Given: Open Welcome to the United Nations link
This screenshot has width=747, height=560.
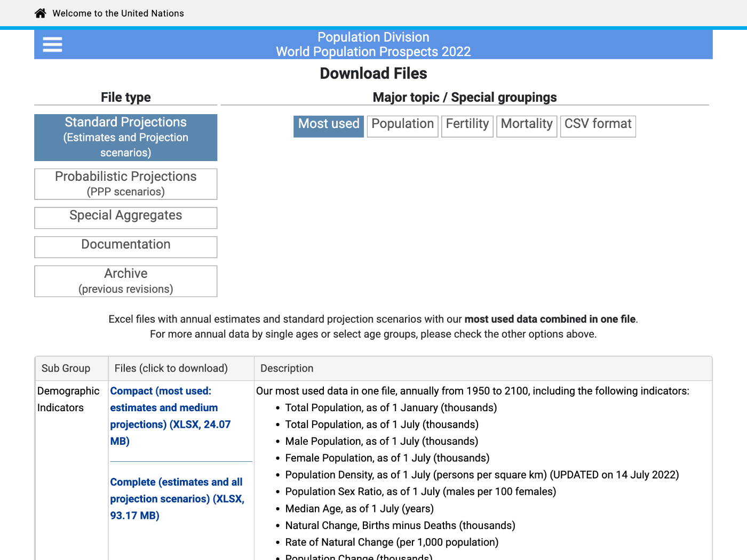Looking at the screenshot, I should (x=118, y=13).
